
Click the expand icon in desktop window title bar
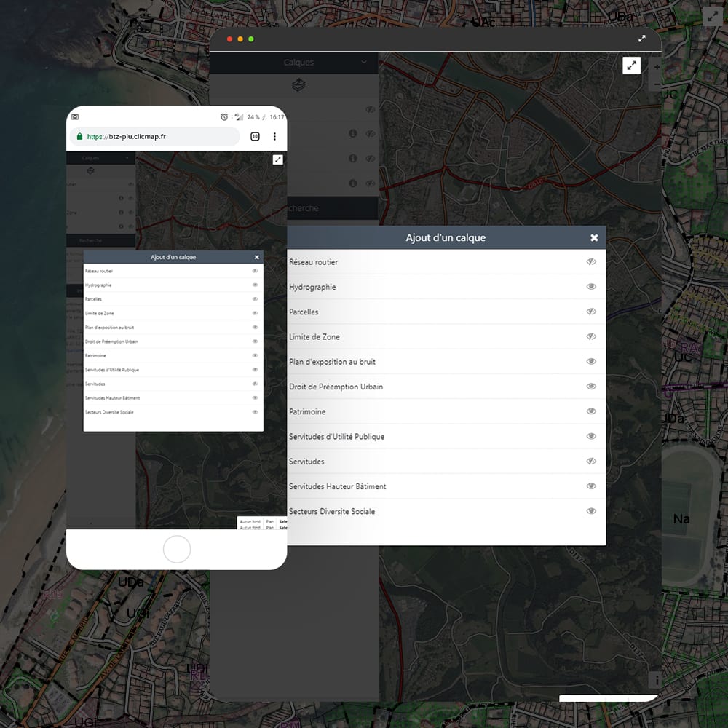tap(642, 39)
